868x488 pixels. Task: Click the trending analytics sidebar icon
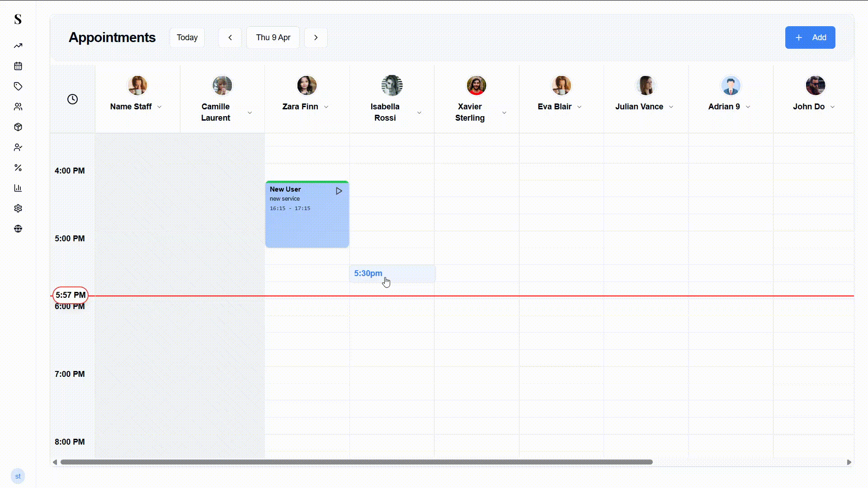pos(18,46)
